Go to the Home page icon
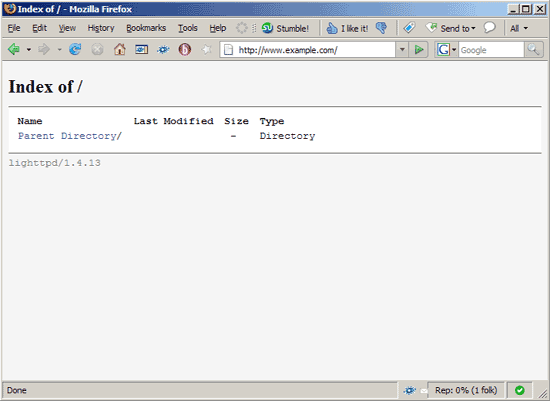The height and width of the screenshot is (401, 550). [119, 49]
